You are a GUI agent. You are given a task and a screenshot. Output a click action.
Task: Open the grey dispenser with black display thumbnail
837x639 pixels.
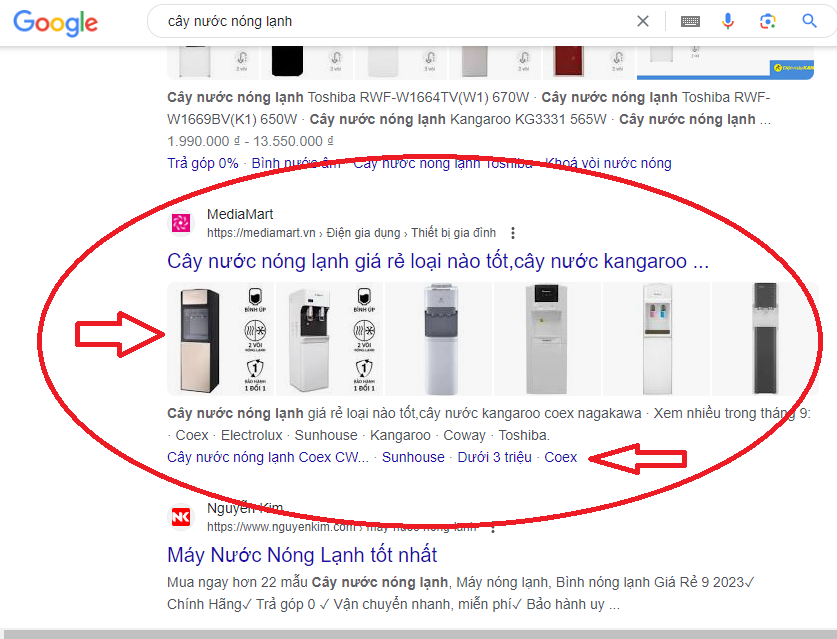tap(548, 339)
